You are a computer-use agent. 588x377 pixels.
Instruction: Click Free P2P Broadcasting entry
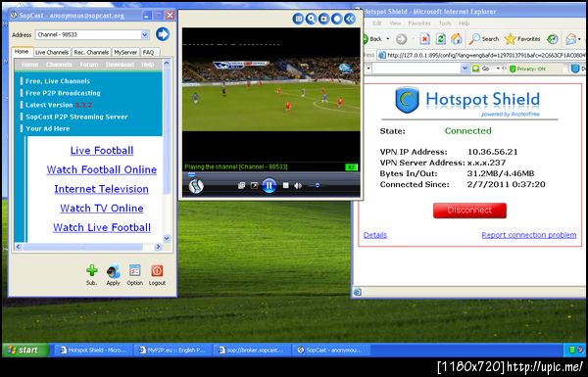point(63,93)
